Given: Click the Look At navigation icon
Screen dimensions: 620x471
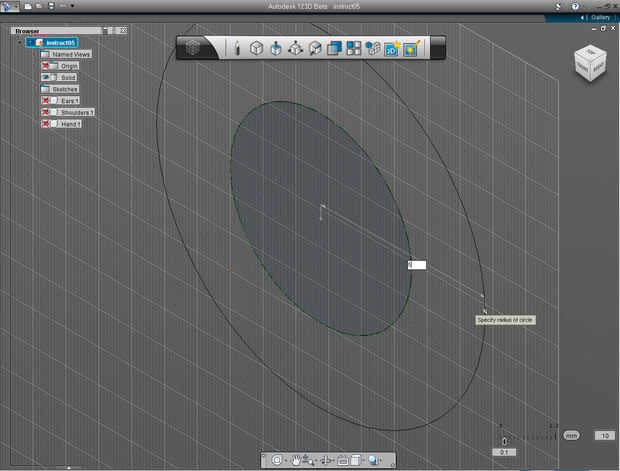Looking at the screenshot, I should click(326, 460).
